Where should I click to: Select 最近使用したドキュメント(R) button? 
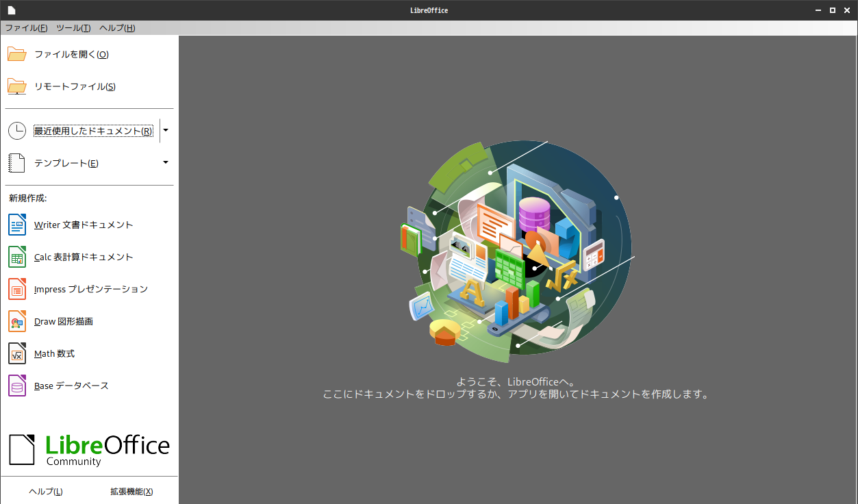pyautogui.click(x=82, y=131)
